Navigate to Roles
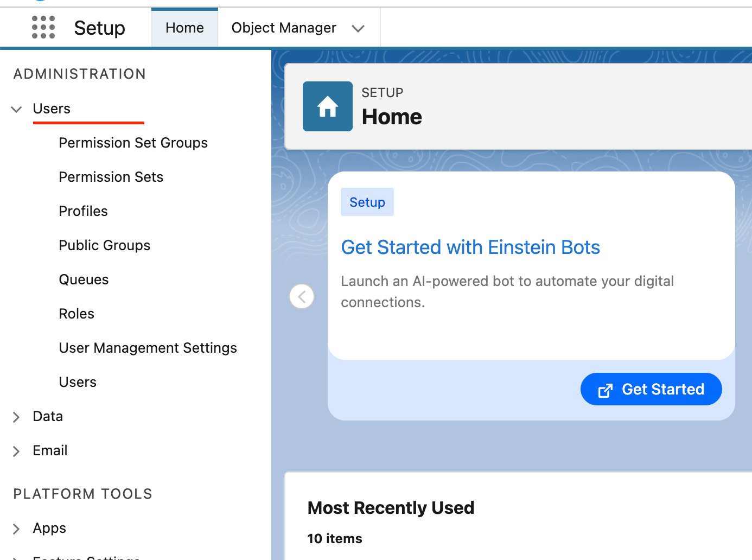This screenshot has width=752, height=560. pos(77,314)
